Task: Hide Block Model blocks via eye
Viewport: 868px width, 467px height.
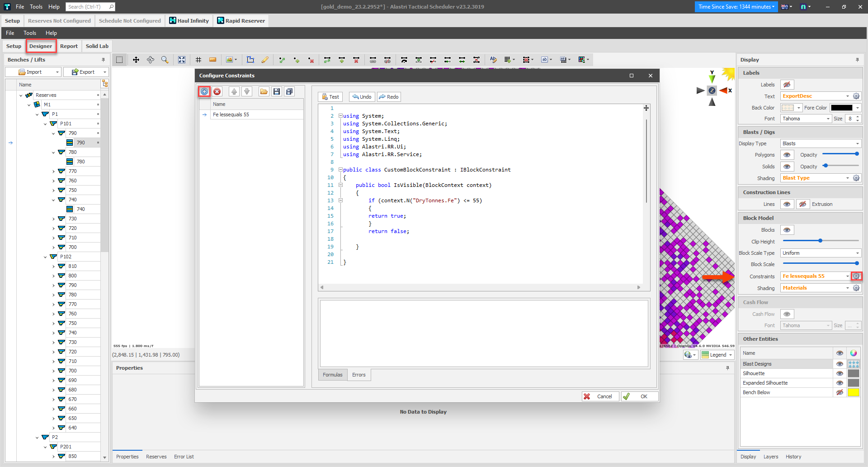Action: (787, 230)
